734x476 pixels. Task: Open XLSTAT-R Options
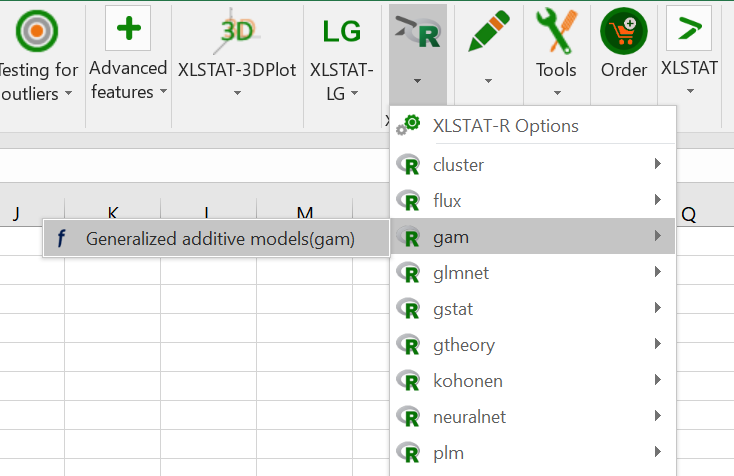pyautogui.click(x=505, y=126)
